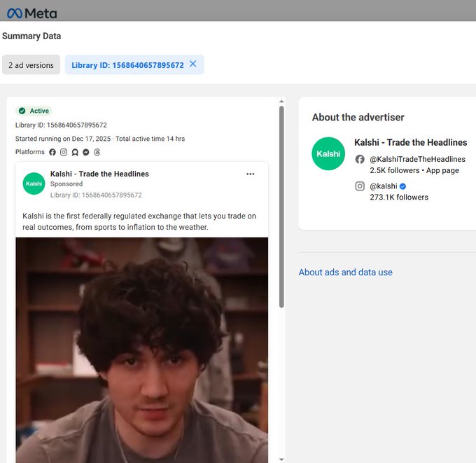Open the three-dot menu on the ad card
This screenshot has height=463, width=476.
pos(250,174)
